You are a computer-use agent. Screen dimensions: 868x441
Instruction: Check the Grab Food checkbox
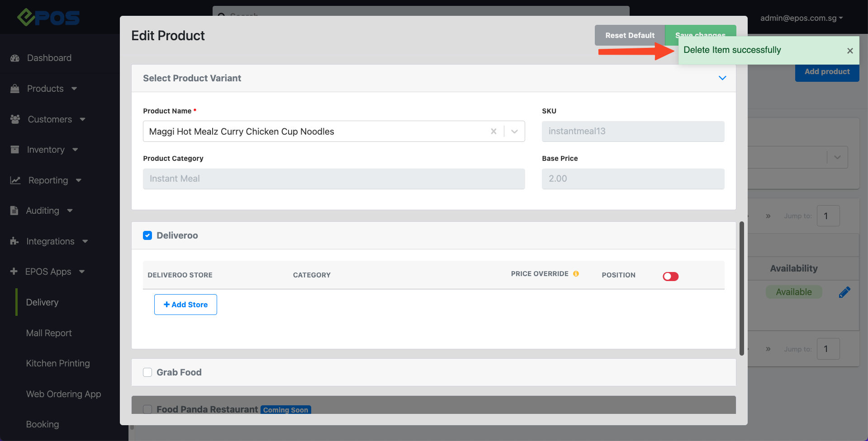pyautogui.click(x=147, y=372)
